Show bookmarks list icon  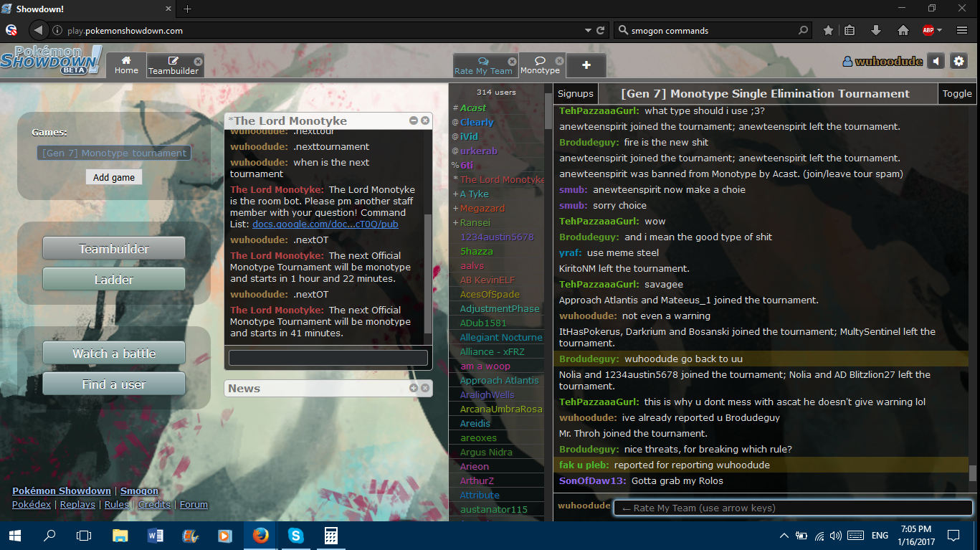pyautogui.click(x=850, y=30)
